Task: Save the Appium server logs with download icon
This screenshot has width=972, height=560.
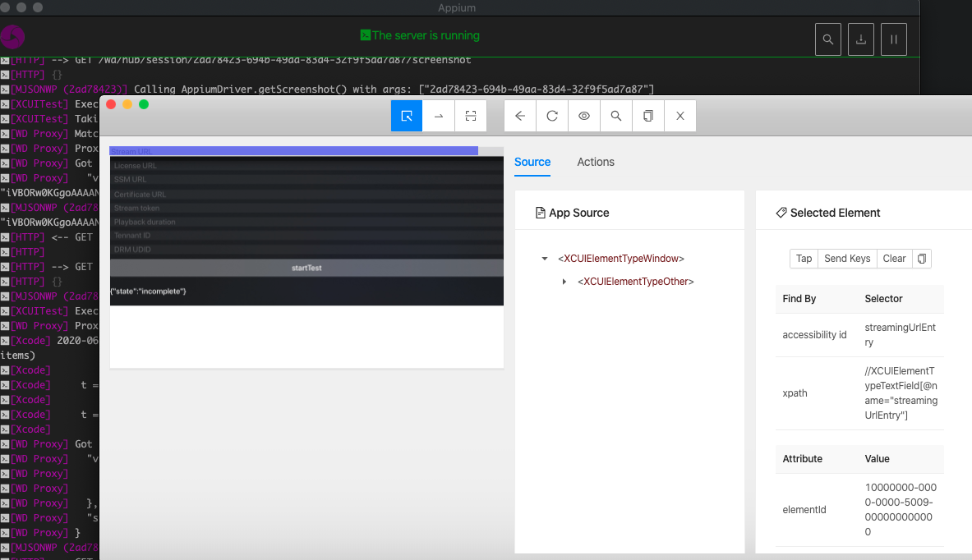Action: pyautogui.click(x=860, y=39)
